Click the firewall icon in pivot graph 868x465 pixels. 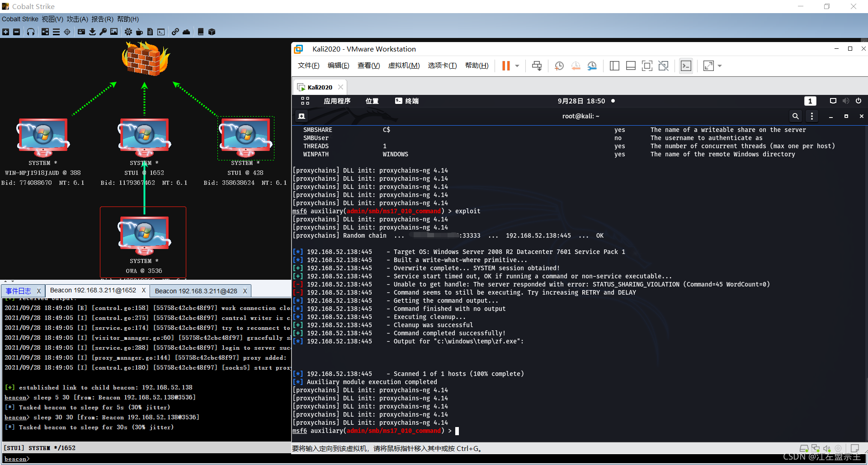coord(146,59)
